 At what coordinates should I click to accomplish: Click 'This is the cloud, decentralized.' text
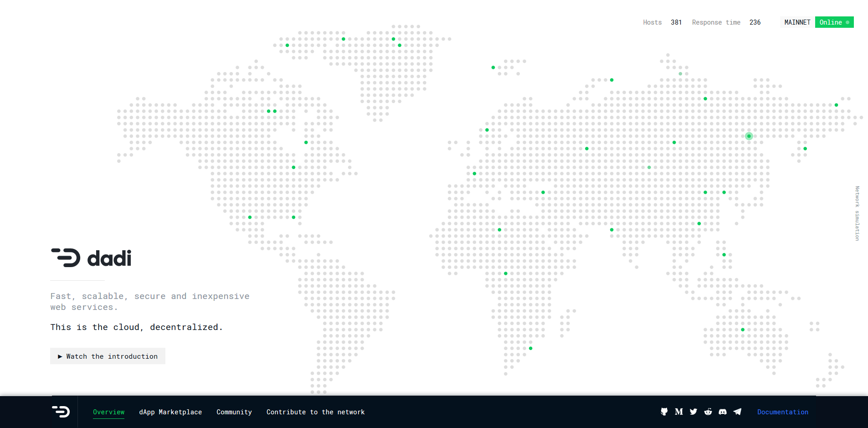137,327
